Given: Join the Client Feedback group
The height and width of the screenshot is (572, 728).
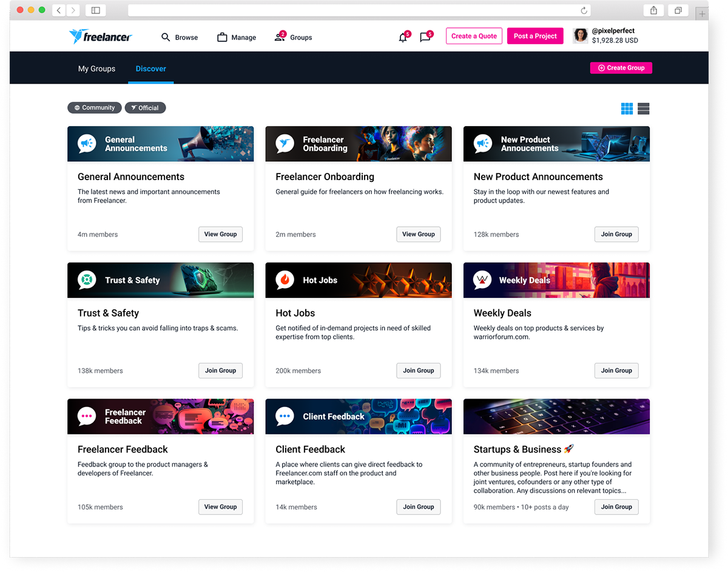Looking at the screenshot, I should point(419,507).
